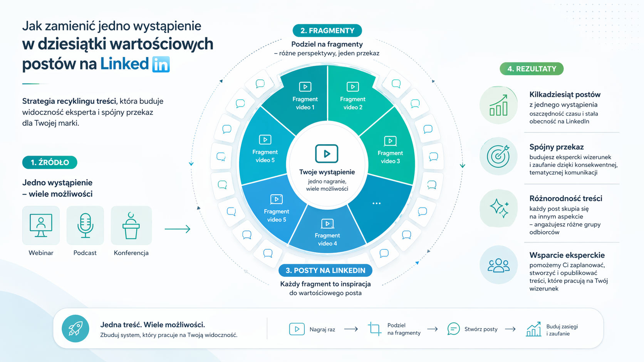This screenshot has height=362, width=644.
Task: Click the "w dziesiątki wartościowych" title line
Action: 117,44
